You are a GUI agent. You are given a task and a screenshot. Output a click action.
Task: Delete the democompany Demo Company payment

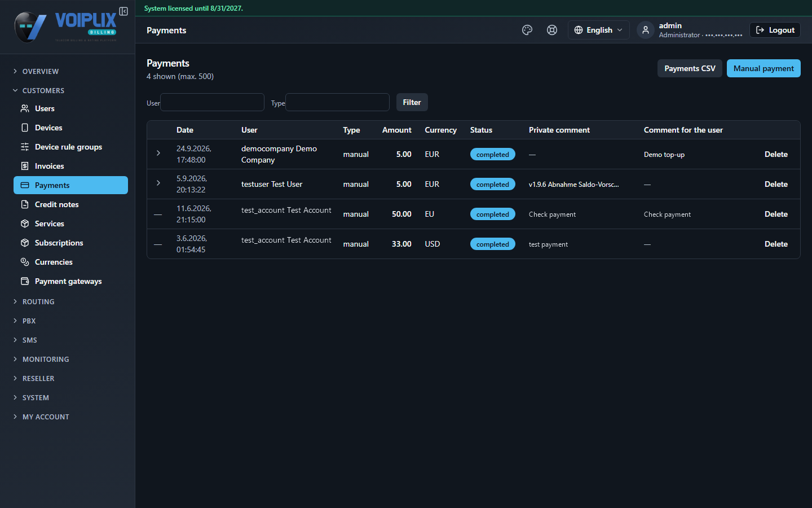pos(776,154)
